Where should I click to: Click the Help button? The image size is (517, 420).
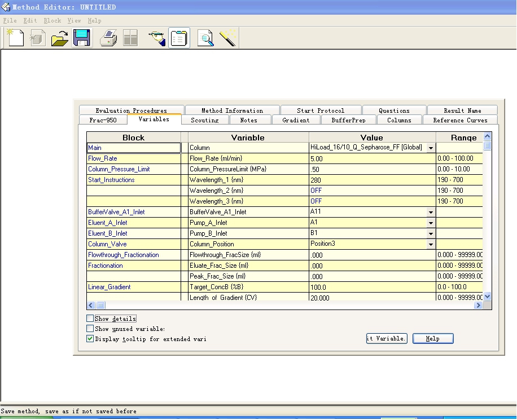click(x=433, y=338)
